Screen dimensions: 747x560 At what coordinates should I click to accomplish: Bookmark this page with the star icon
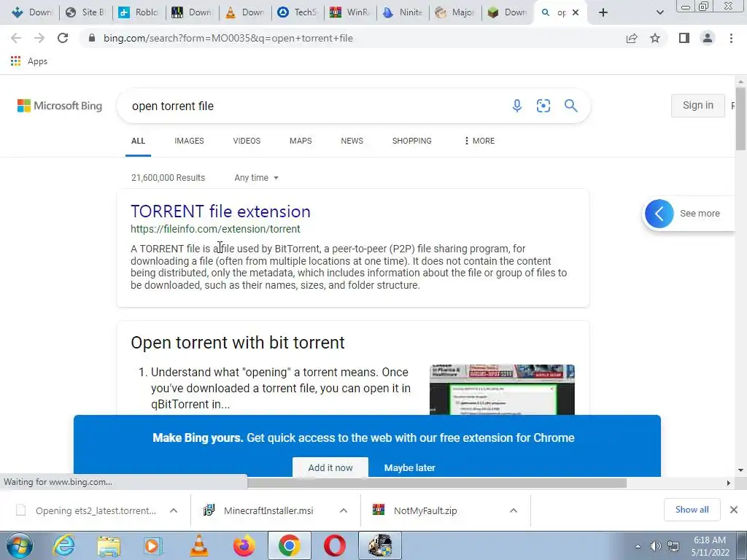[655, 38]
